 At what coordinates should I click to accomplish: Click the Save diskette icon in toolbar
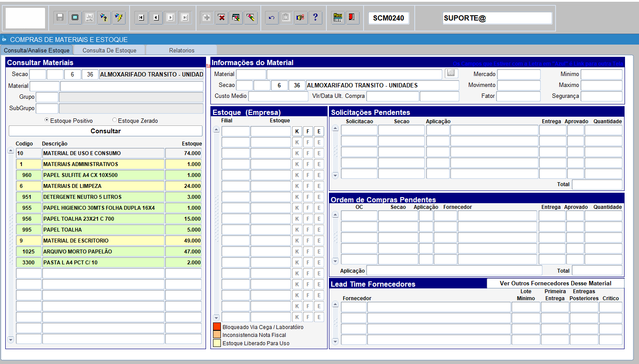pyautogui.click(x=60, y=17)
